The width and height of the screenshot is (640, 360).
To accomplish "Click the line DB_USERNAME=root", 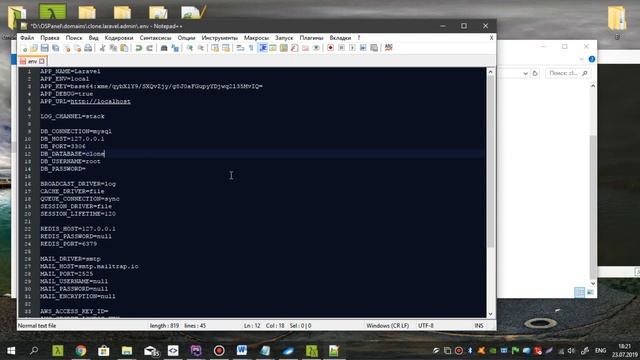I will coord(70,161).
